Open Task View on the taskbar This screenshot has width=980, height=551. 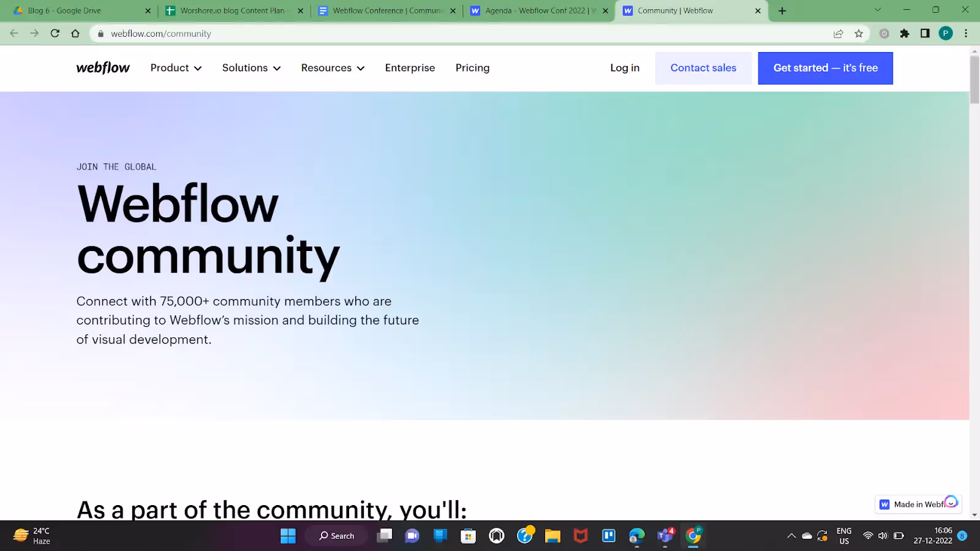[x=384, y=536]
